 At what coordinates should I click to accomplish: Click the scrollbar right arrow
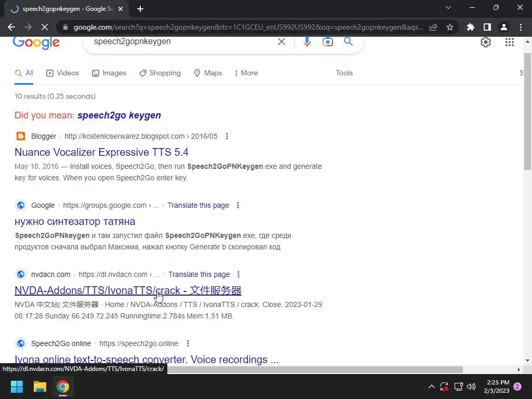[519, 369]
